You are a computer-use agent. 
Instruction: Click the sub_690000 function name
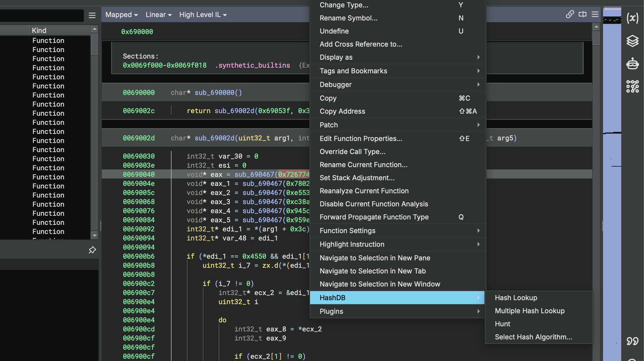[214, 93]
